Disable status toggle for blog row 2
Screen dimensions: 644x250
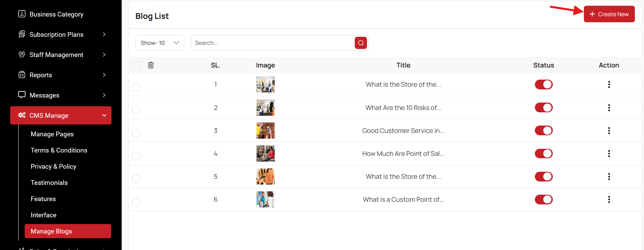click(543, 108)
